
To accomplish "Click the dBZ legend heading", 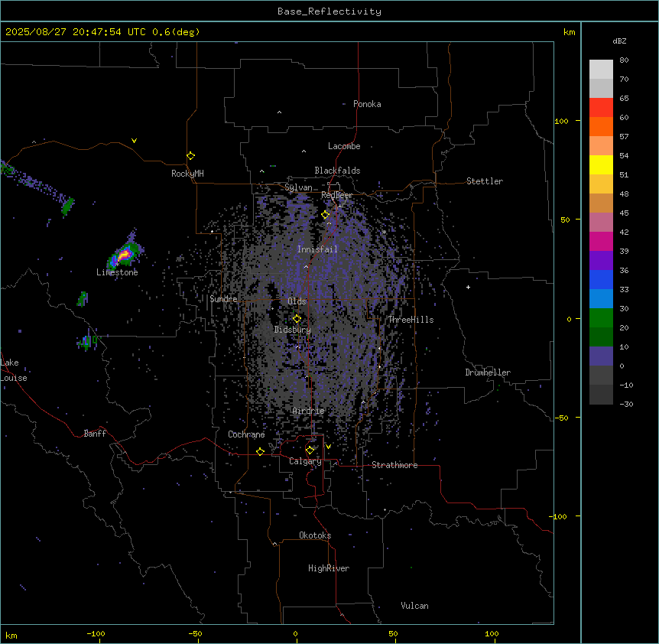I will tap(619, 41).
